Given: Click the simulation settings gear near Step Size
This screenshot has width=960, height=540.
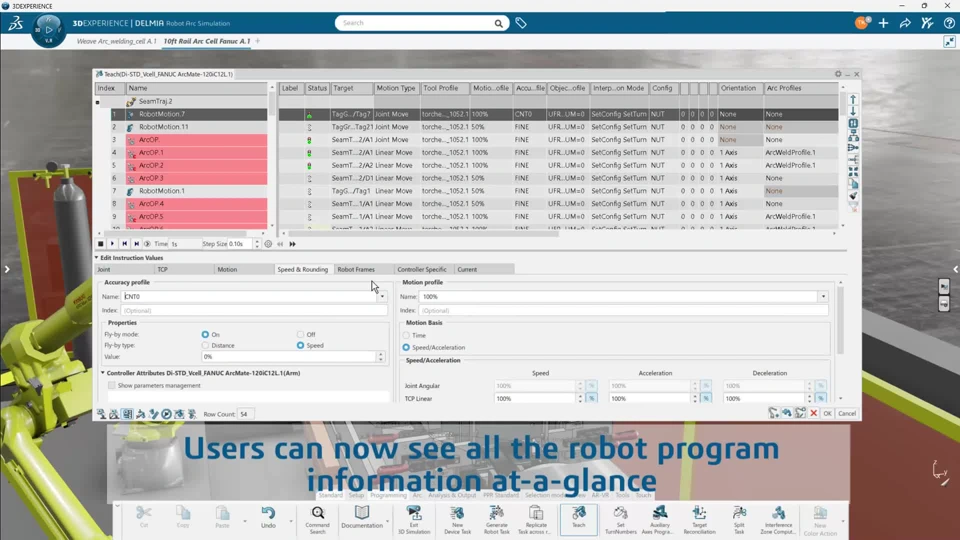Looking at the screenshot, I should (x=268, y=244).
